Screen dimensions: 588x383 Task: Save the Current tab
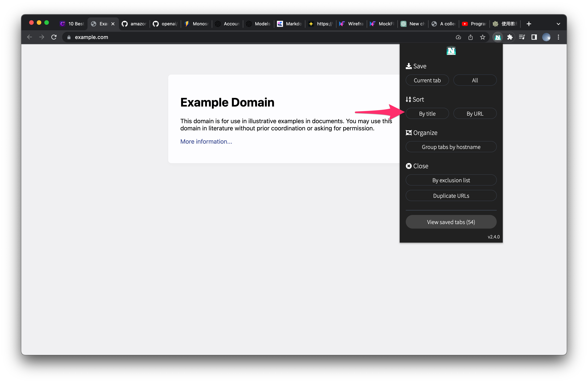[x=427, y=80]
